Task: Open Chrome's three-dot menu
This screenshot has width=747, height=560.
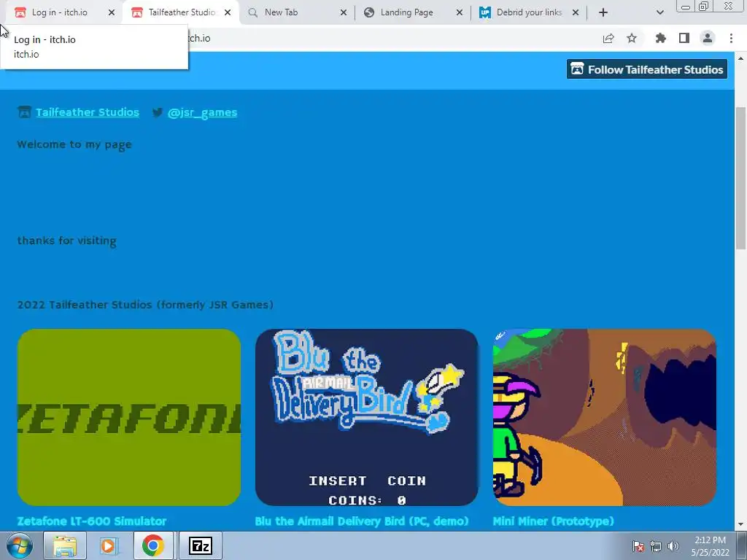Action: [x=731, y=38]
